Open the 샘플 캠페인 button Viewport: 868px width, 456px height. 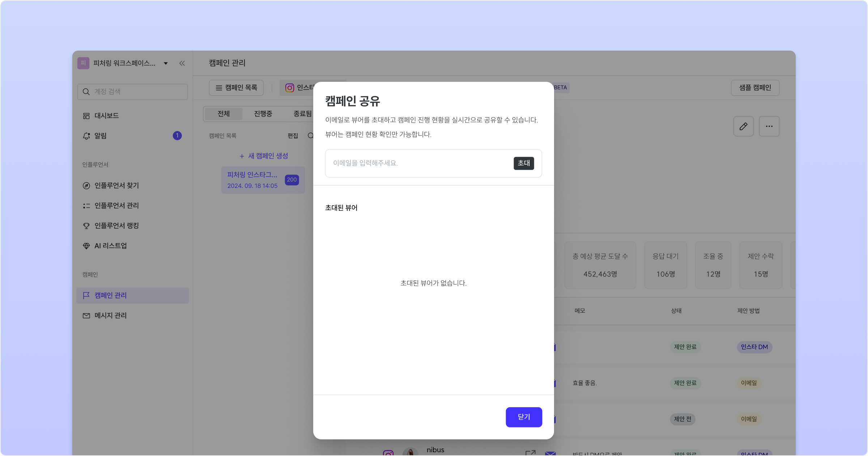pos(755,88)
